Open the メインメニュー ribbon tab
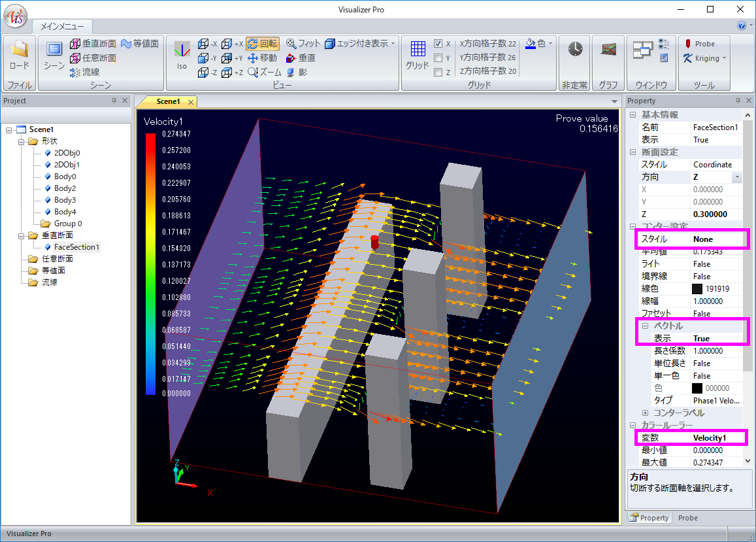 point(62,27)
